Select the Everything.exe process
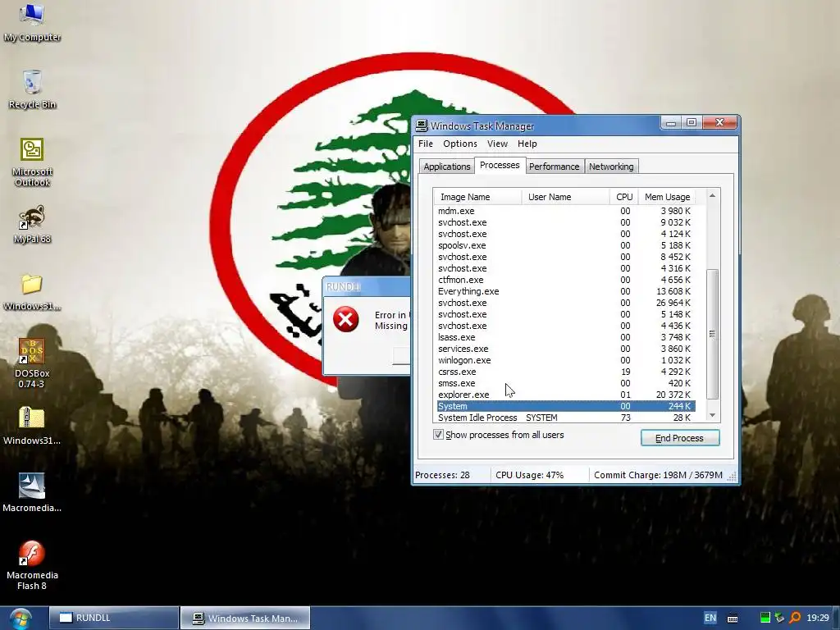Viewport: 840px width, 630px height. pos(566,291)
